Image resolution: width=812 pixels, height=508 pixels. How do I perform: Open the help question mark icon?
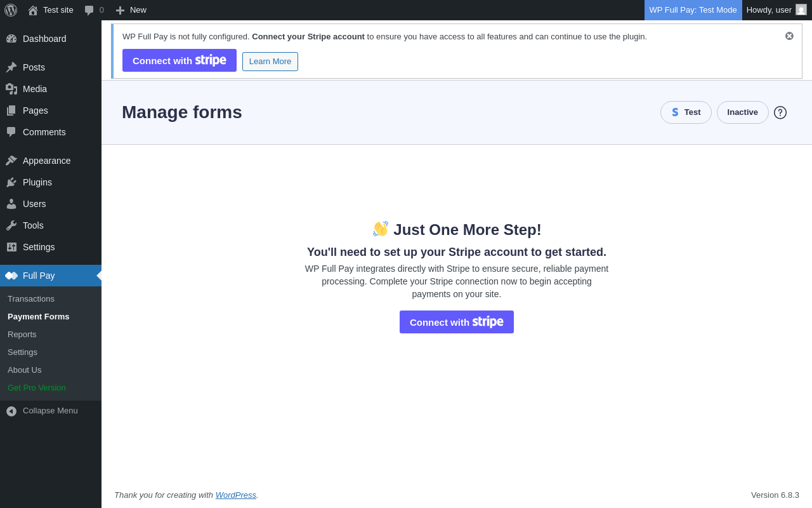(x=780, y=112)
